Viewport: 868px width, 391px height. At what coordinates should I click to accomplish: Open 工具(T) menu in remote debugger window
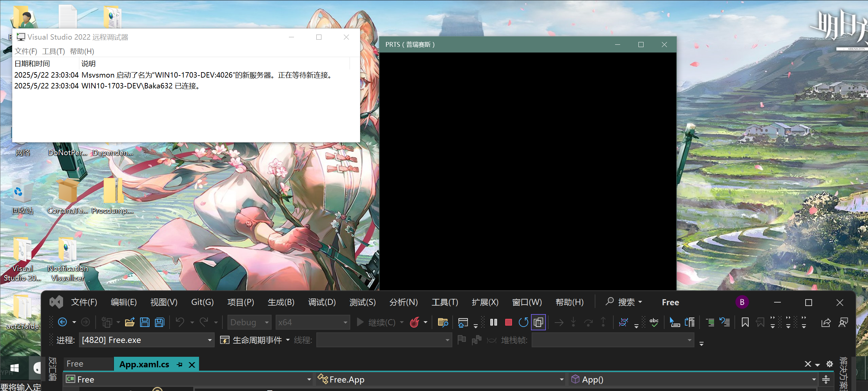point(53,51)
